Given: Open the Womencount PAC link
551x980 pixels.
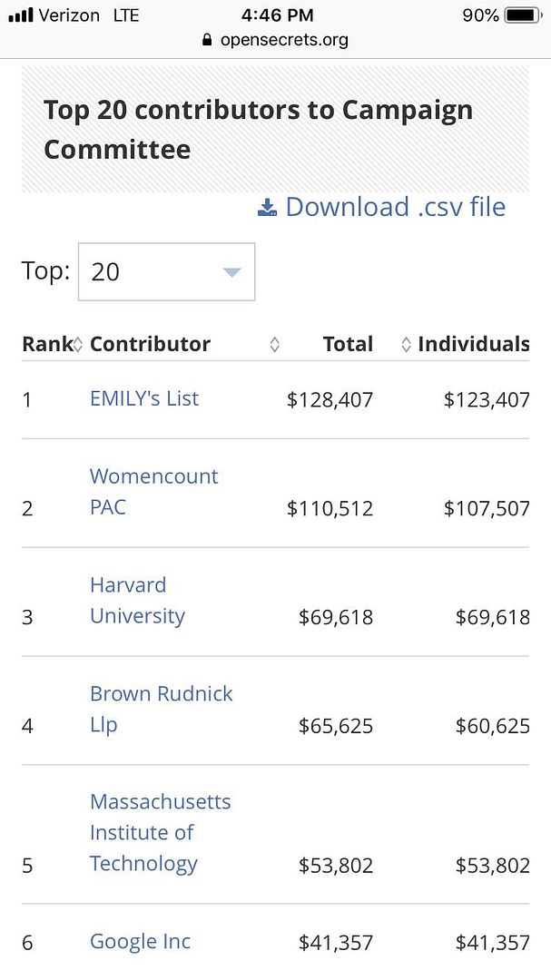Looking at the screenshot, I should point(153,492).
